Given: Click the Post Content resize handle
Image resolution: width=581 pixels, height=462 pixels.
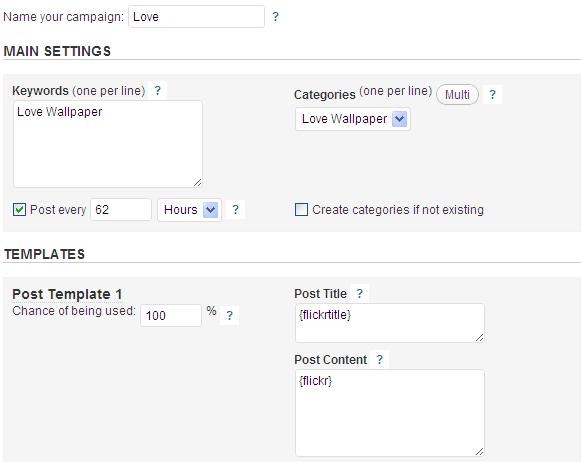Looking at the screenshot, I should tap(479, 452).
